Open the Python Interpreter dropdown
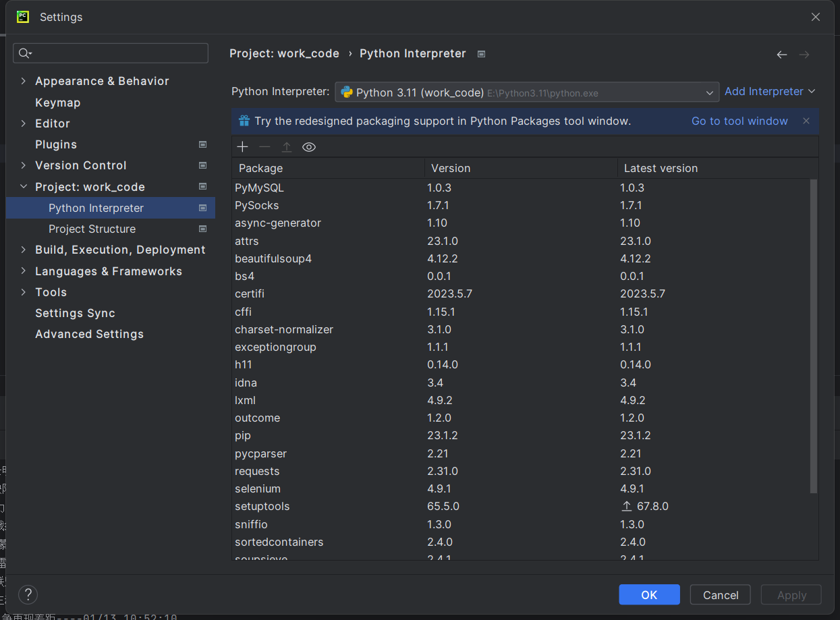This screenshot has width=840, height=620. 527,92
